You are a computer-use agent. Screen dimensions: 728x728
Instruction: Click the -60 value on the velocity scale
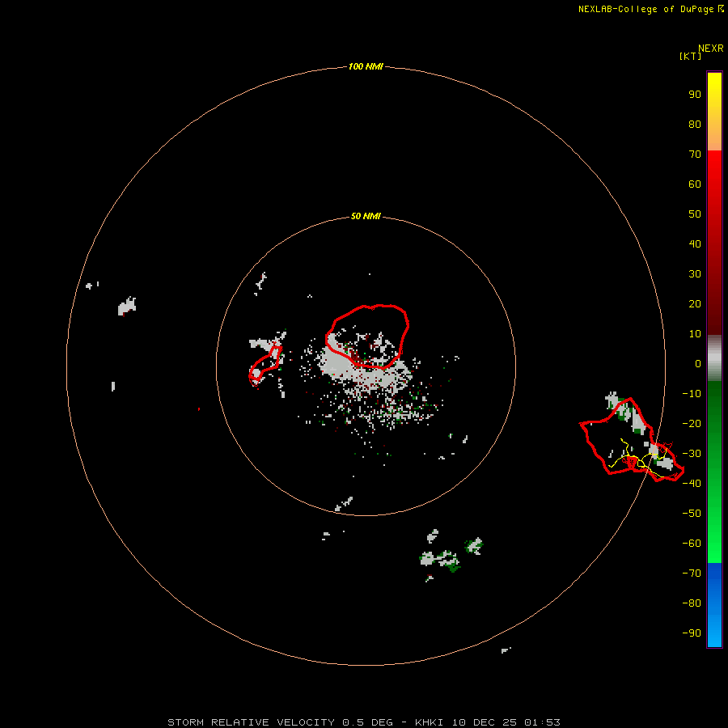(692, 544)
